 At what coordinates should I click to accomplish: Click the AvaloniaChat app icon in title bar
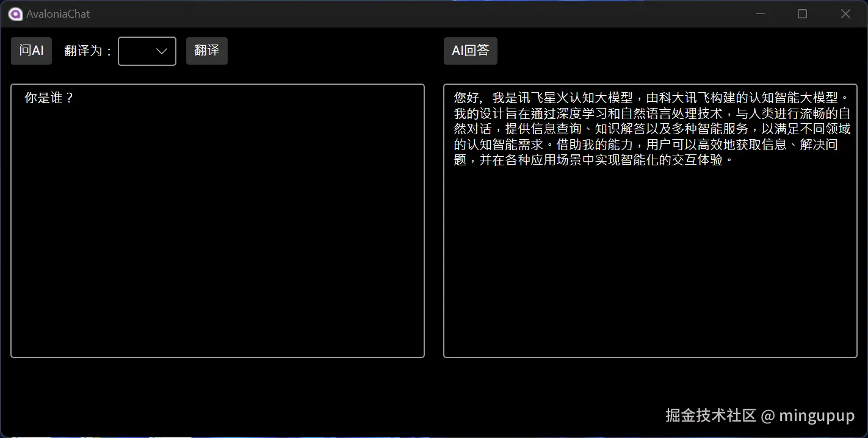coord(15,13)
